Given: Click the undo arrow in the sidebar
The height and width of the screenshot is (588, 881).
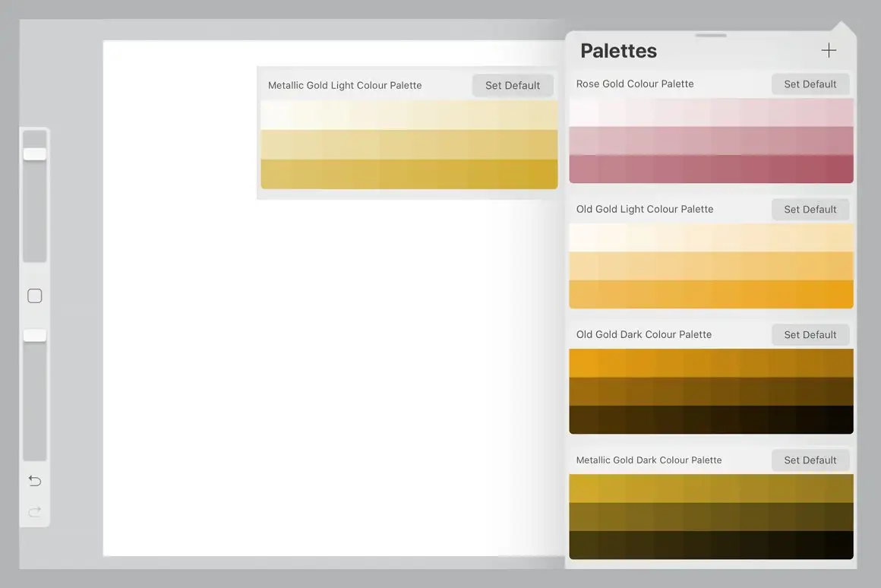Looking at the screenshot, I should (35, 481).
